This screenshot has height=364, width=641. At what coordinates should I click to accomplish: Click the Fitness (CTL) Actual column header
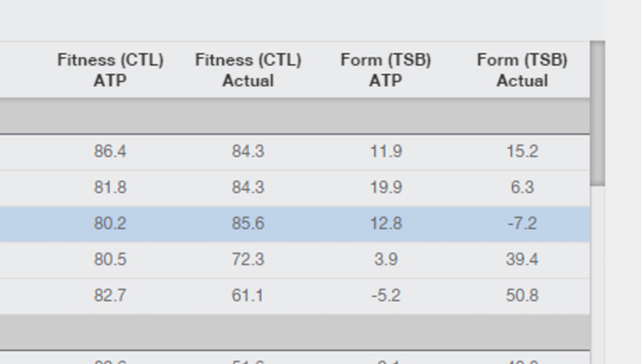point(248,70)
